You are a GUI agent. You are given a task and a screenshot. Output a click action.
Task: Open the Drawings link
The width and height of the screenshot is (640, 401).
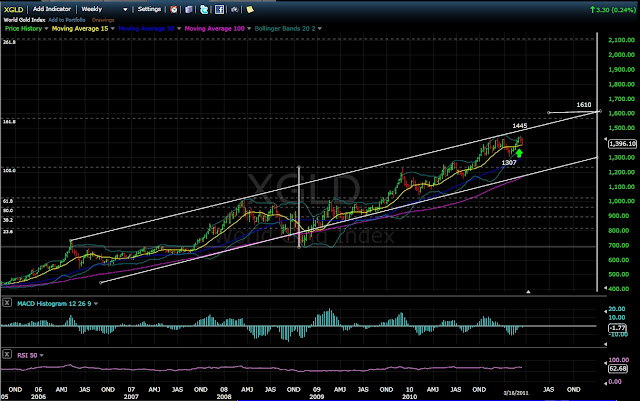click(103, 20)
